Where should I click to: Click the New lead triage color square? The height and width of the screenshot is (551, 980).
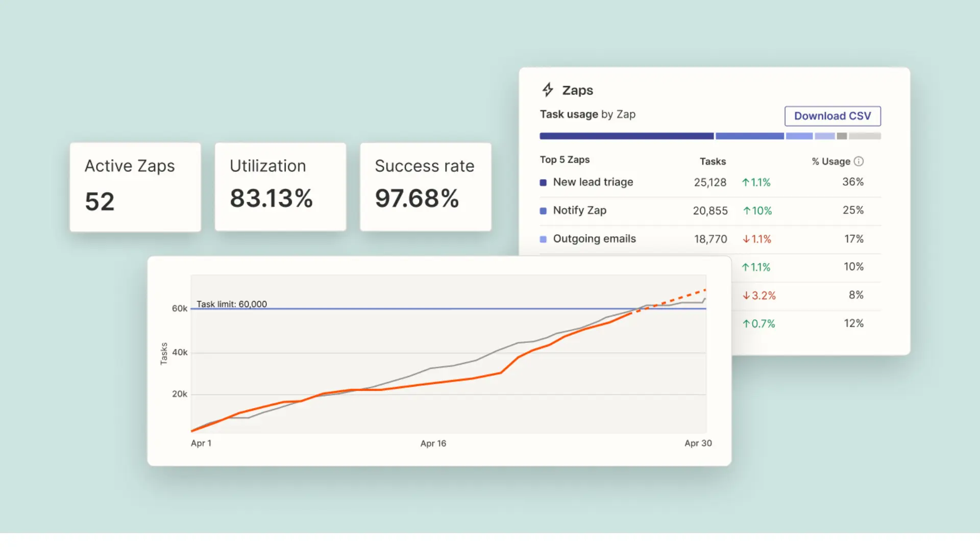(x=543, y=182)
